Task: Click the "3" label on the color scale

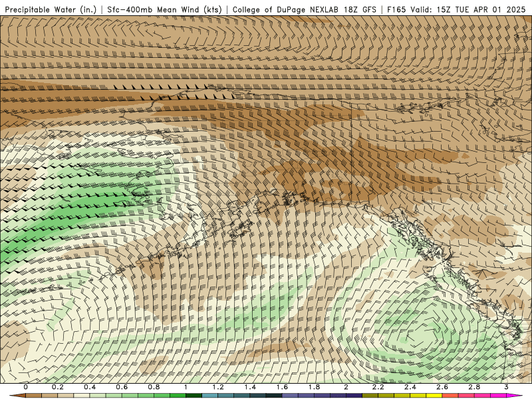Action: [507, 387]
